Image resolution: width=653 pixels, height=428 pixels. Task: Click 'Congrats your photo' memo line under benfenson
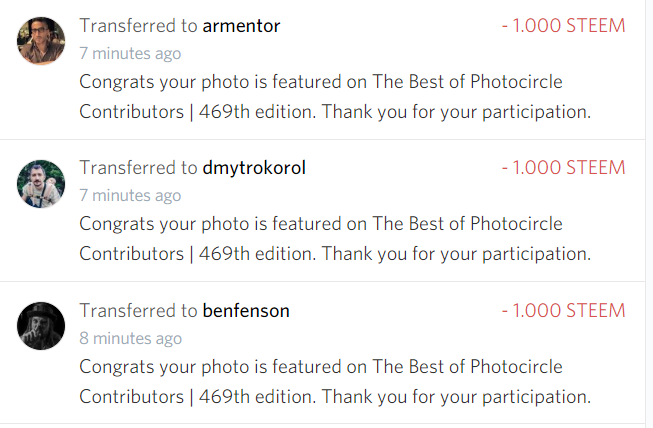(x=320, y=367)
